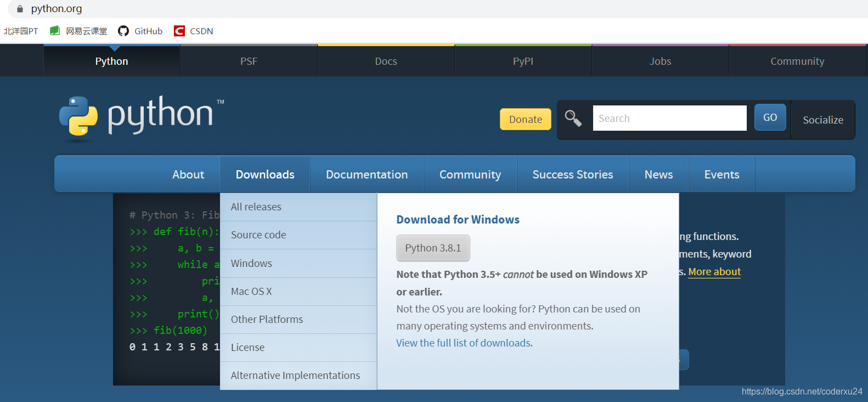
Task: Click the fib(1000) code line
Action: pos(168,331)
